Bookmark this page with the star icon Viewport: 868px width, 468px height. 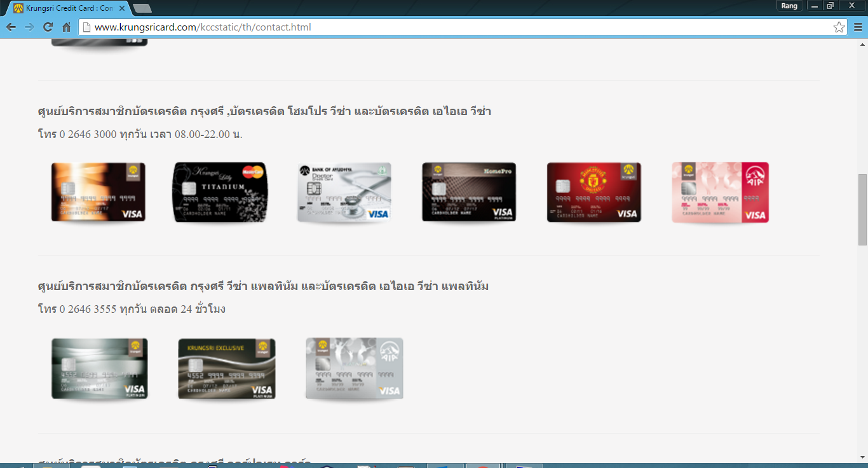click(x=839, y=27)
